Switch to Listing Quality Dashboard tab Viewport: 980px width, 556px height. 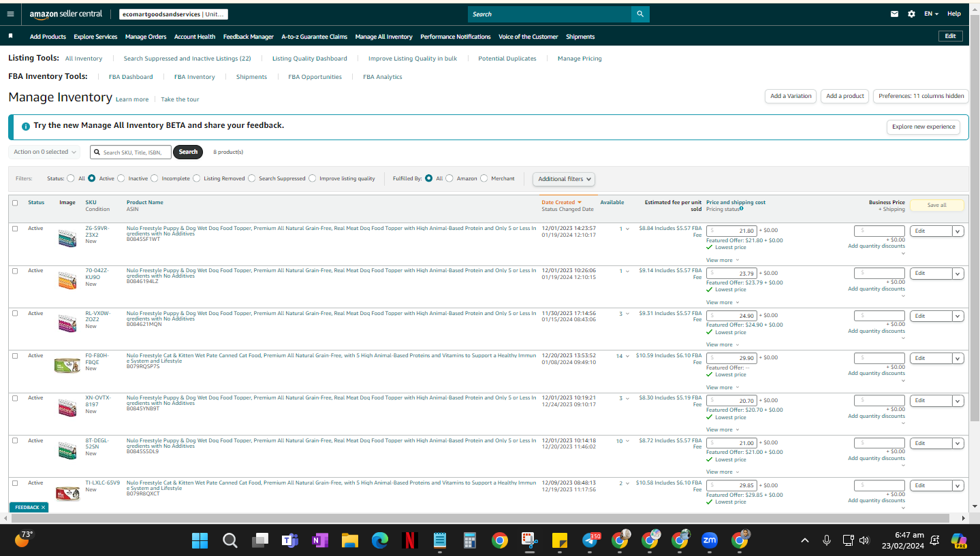click(x=310, y=59)
